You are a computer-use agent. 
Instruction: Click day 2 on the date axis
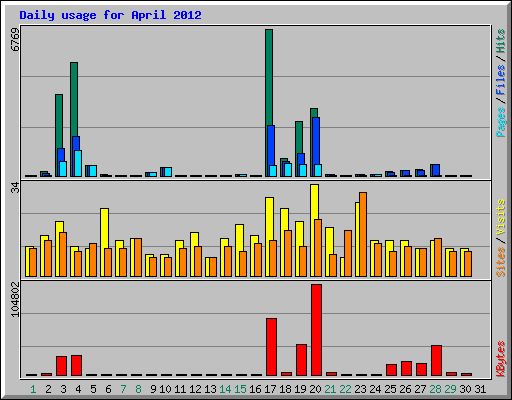48,389
